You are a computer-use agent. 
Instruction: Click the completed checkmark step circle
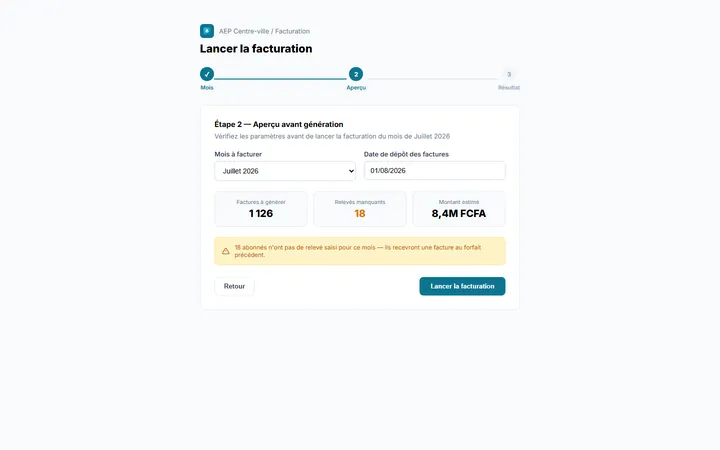(x=207, y=74)
